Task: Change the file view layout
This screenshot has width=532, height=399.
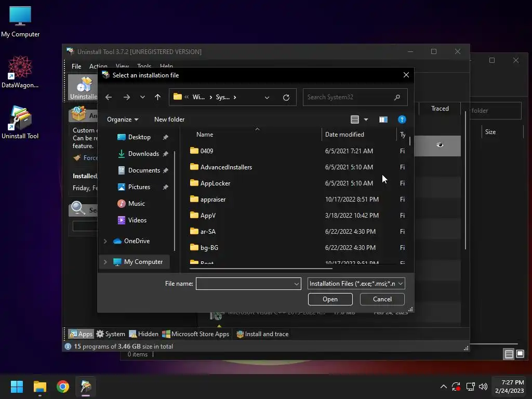Action: point(355,119)
